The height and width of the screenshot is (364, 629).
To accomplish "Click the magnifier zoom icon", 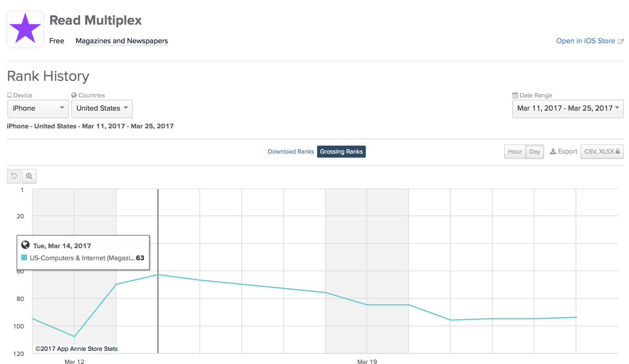I will (29, 177).
